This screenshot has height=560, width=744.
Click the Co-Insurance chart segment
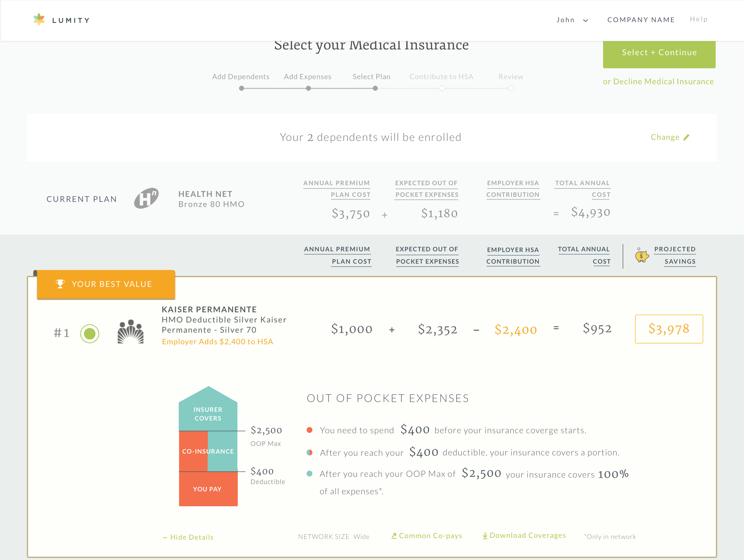pyautogui.click(x=208, y=451)
